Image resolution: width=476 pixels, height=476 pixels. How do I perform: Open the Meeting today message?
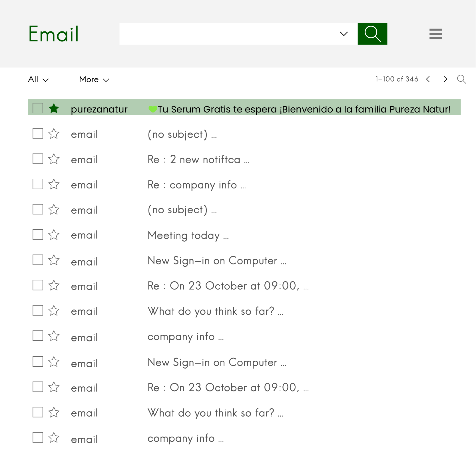184,236
